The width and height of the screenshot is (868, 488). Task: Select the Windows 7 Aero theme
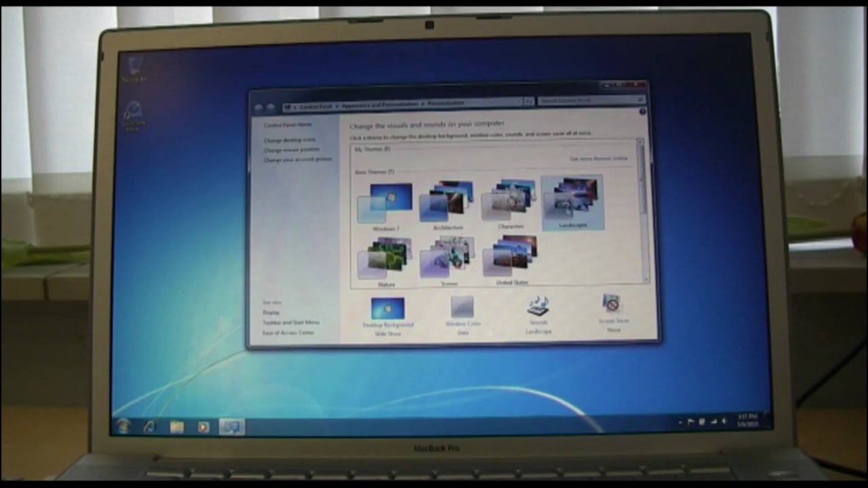click(385, 203)
